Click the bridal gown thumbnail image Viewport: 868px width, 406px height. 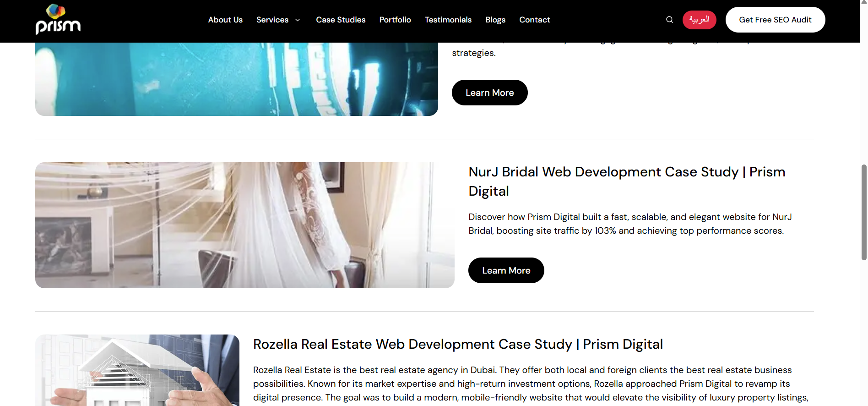coord(244,225)
